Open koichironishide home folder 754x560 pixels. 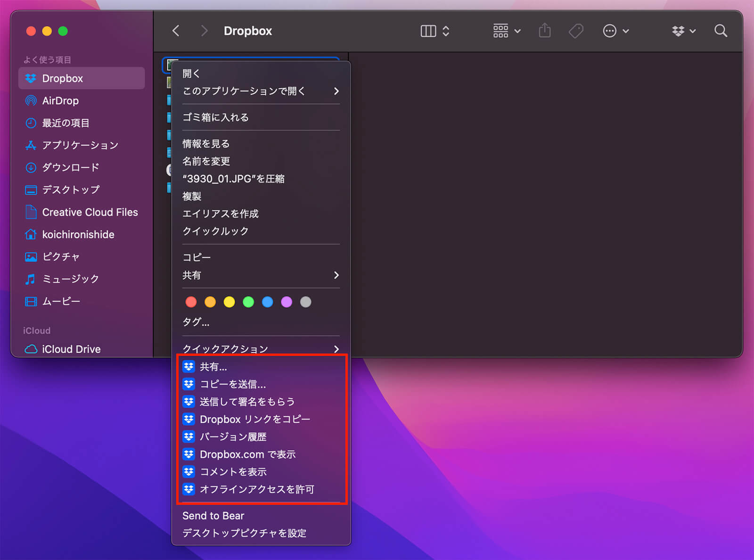(x=82, y=234)
